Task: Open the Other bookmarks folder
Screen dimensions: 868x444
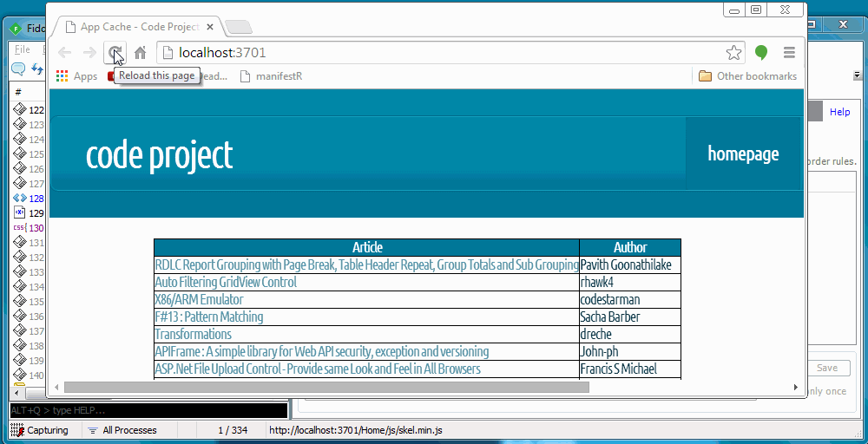Action: pos(747,76)
